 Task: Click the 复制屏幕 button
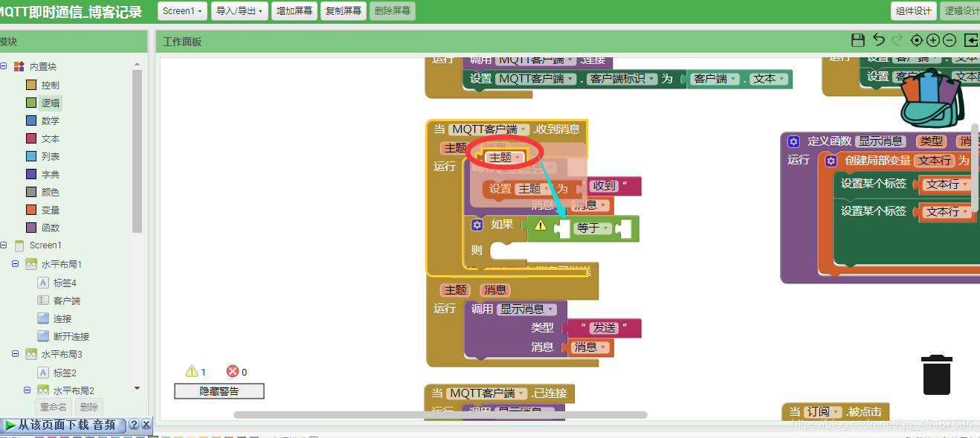[344, 11]
